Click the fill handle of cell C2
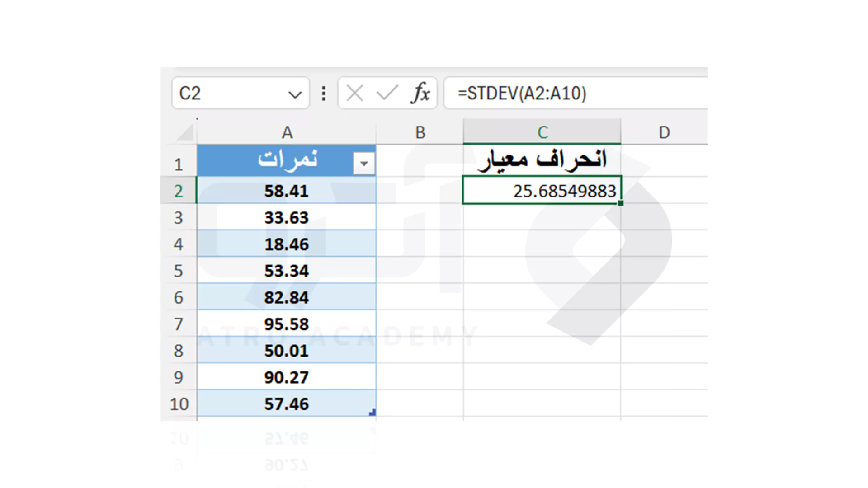The image size is (868, 488). pos(621,203)
